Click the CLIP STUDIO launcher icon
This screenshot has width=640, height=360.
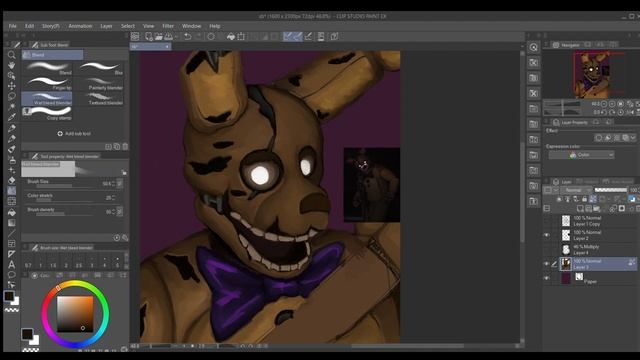tap(135, 37)
